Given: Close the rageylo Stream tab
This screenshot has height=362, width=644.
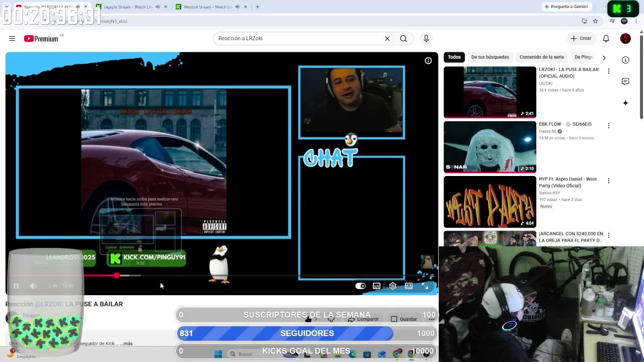Looking at the screenshot, I should point(166,7).
